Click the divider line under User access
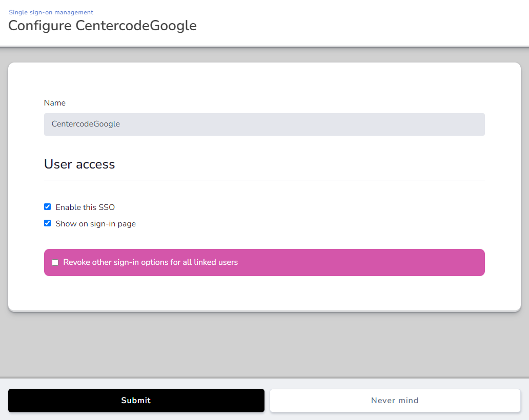The image size is (529, 420). click(264, 180)
